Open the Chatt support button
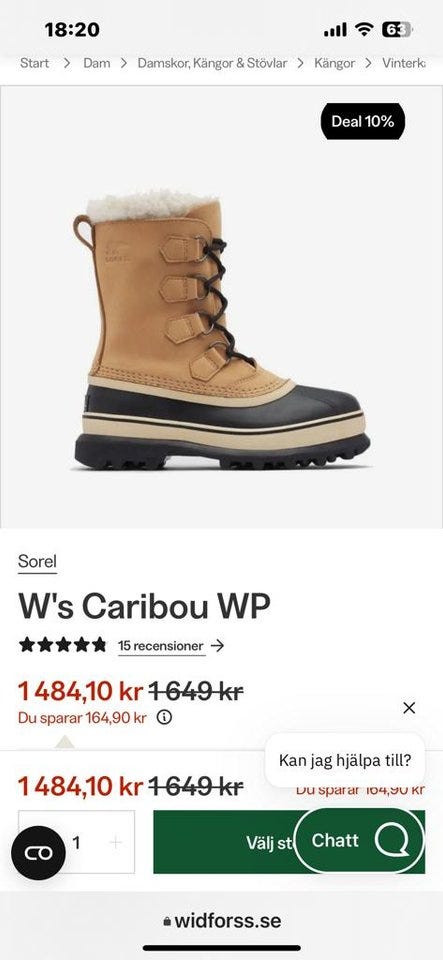The height and width of the screenshot is (960, 443). pos(359,841)
